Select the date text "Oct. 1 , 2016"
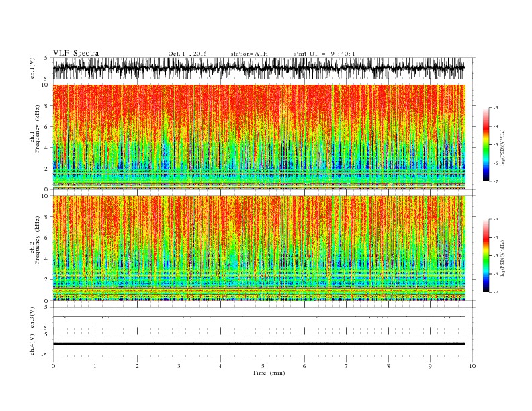Viewport: 532px width, 411px height. pos(187,54)
